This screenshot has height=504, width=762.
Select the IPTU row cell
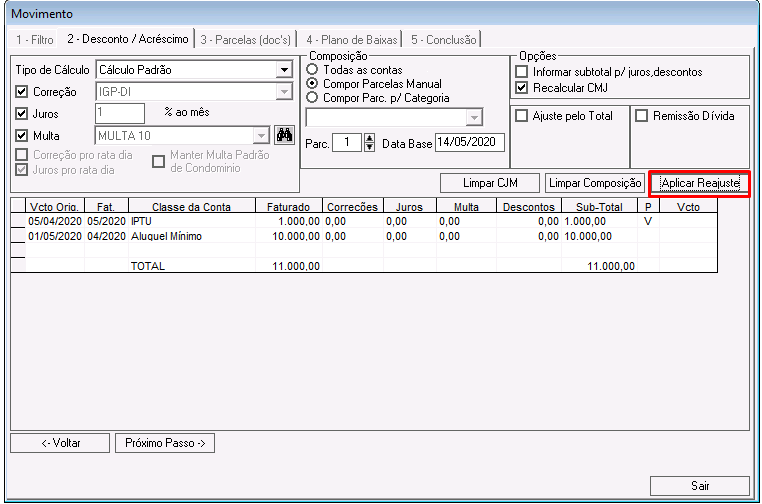click(x=191, y=221)
